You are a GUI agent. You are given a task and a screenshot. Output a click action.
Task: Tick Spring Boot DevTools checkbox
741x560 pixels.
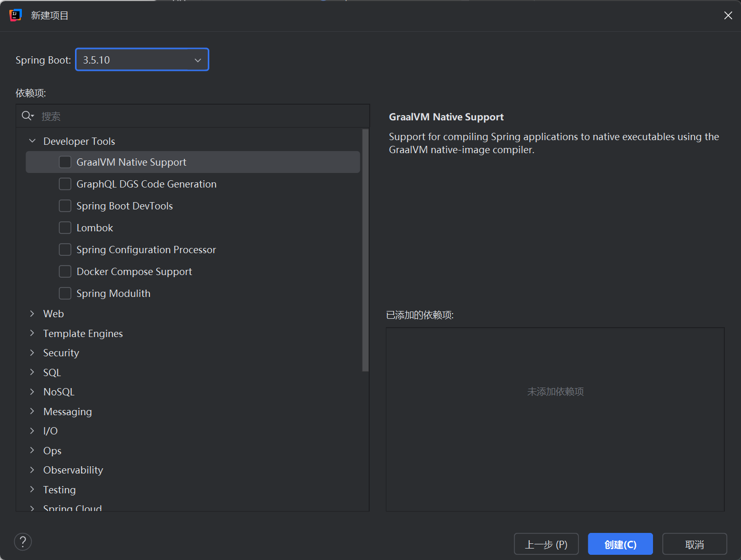click(65, 206)
